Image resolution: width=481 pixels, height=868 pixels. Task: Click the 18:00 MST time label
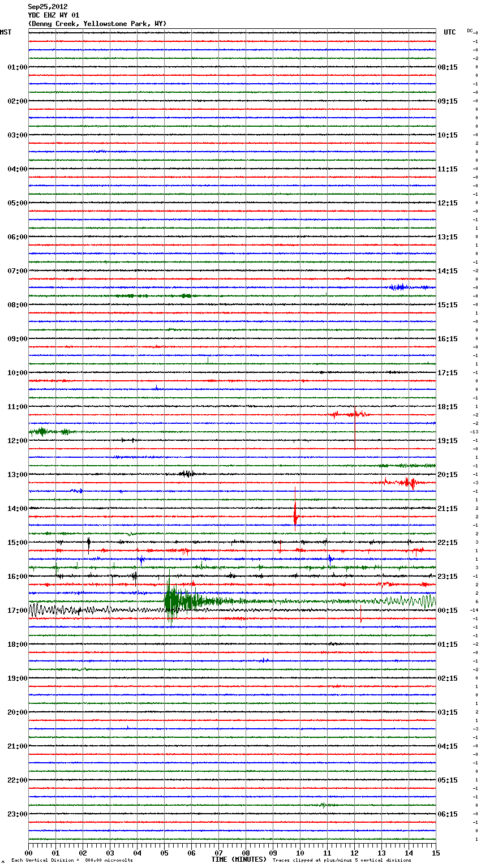[x=18, y=644]
